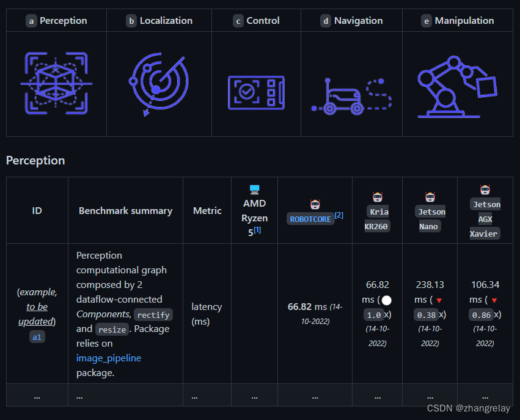The image size is (520, 420).
Task: Click the 'c' key badge beside Control
Action: pos(238,21)
